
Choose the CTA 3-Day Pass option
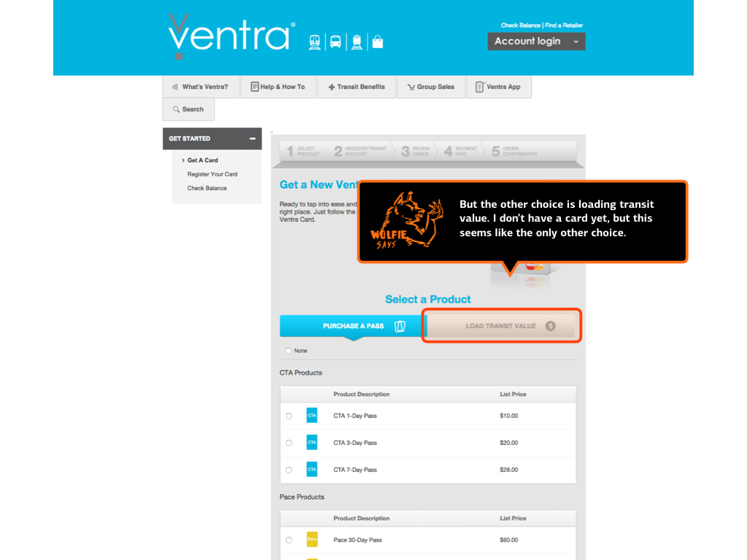289,443
